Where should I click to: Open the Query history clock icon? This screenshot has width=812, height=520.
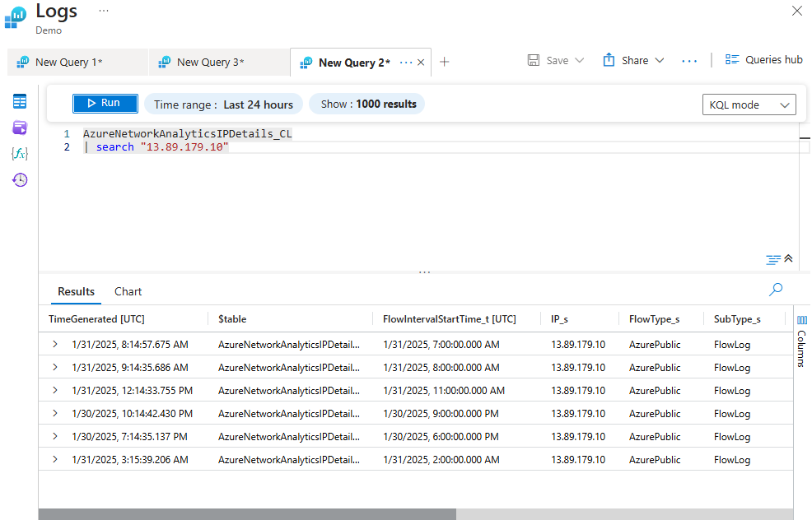(x=20, y=179)
